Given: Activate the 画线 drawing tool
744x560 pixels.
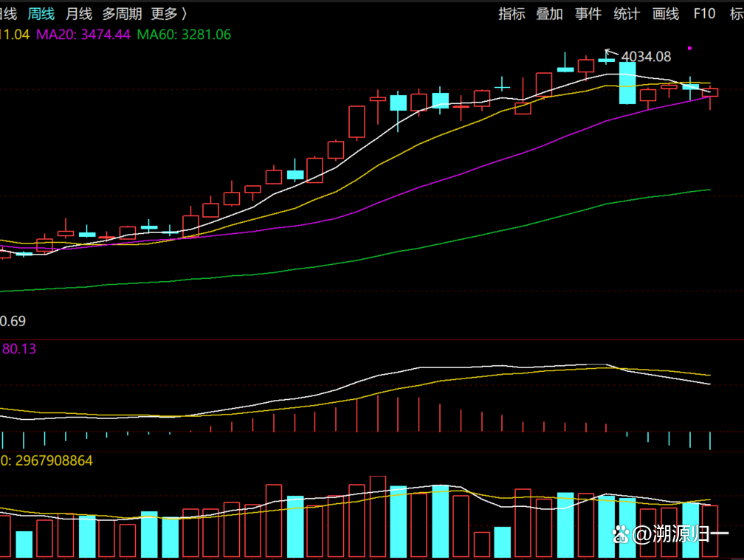Looking at the screenshot, I should point(666,13).
